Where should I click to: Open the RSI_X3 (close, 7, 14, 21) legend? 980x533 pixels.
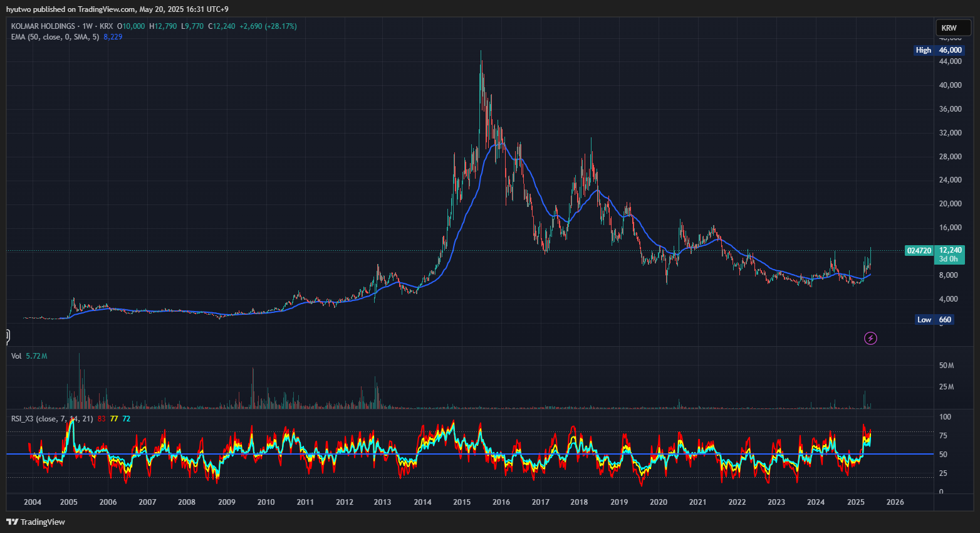click(52, 419)
